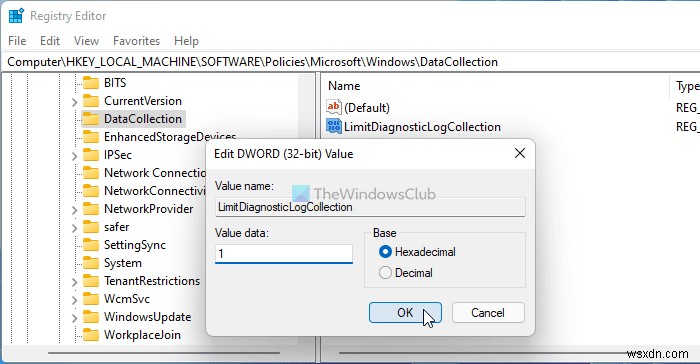The width and height of the screenshot is (700, 364).
Task: Click the Value data input field
Action: pyautogui.click(x=283, y=254)
